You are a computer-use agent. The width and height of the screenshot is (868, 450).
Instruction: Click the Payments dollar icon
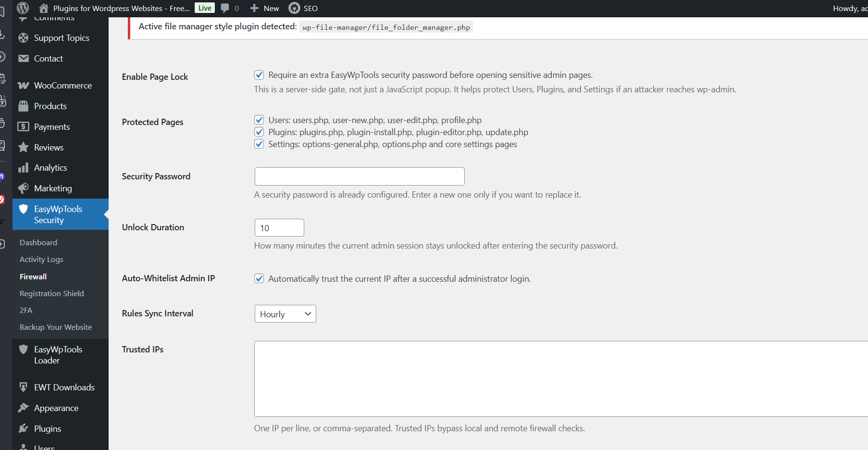[x=23, y=127]
